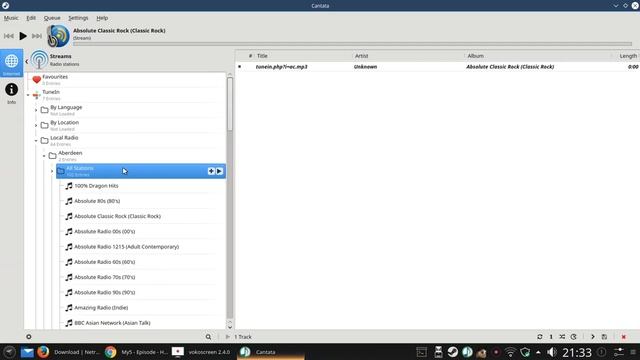This screenshot has width=640, height=360.
Task: Toggle repeat mode in the queue toolbar
Action: (540, 337)
